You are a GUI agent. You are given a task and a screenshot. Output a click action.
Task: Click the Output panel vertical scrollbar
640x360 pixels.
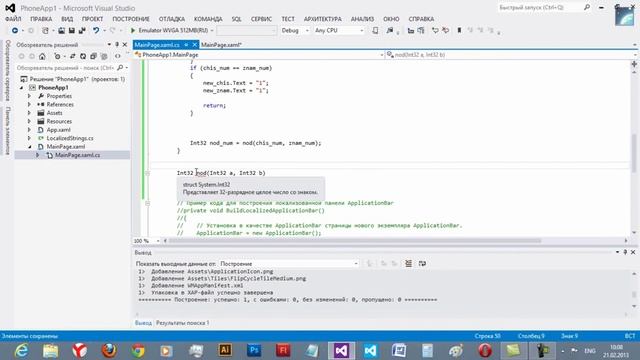tap(634, 290)
